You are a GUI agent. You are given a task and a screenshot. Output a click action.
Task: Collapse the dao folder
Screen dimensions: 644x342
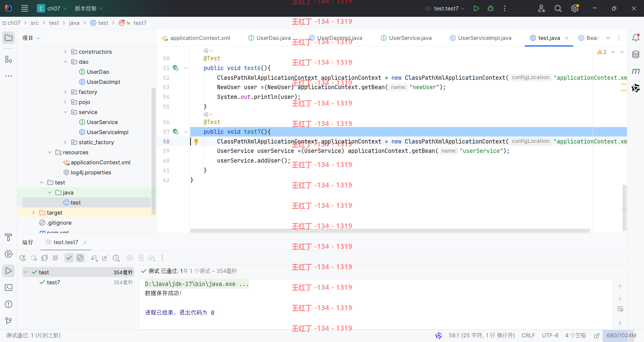[x=65, y=62]
